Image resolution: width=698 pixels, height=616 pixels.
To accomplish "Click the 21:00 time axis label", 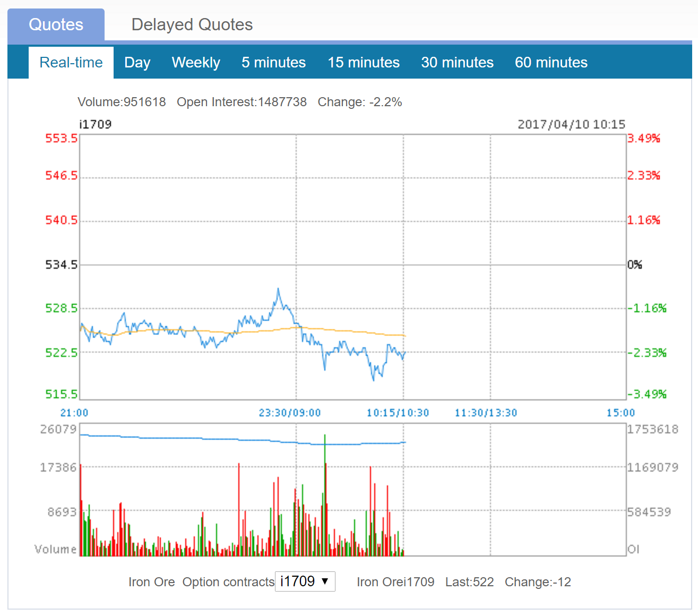I will (x=74, y=413).
